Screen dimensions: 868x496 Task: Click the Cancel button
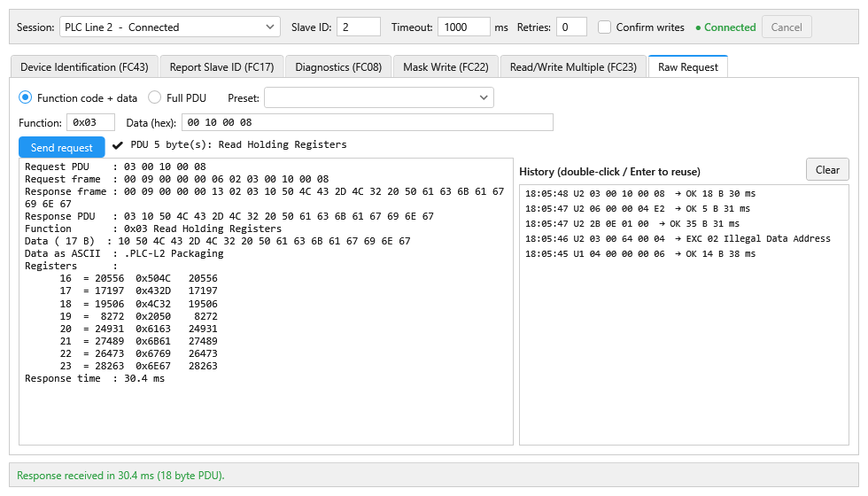787,27
